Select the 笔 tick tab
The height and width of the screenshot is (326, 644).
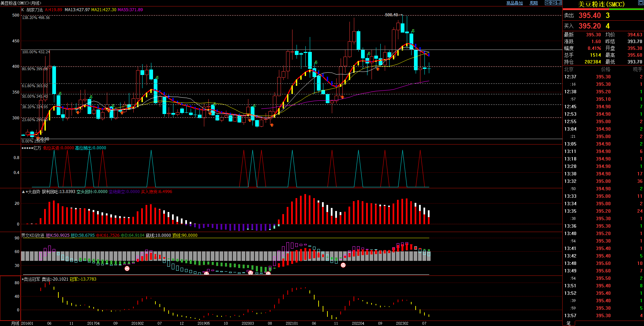click(x=569, y=323)
